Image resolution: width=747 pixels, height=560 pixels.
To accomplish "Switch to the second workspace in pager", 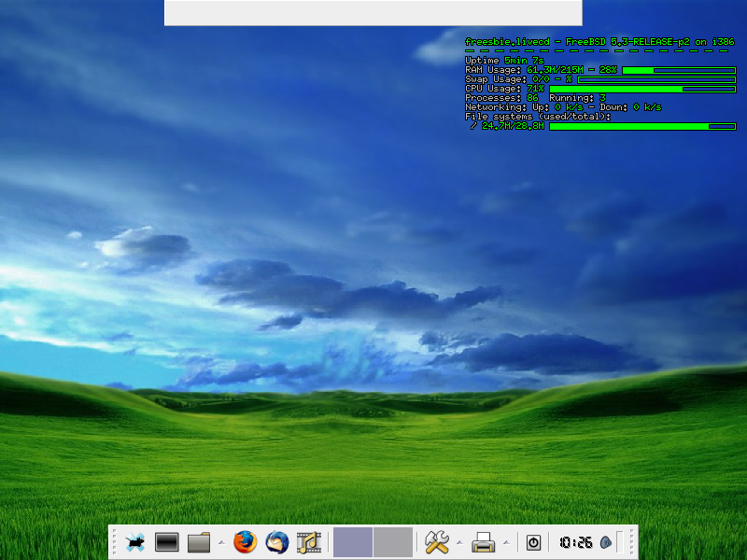I will [x=393, y=542].
